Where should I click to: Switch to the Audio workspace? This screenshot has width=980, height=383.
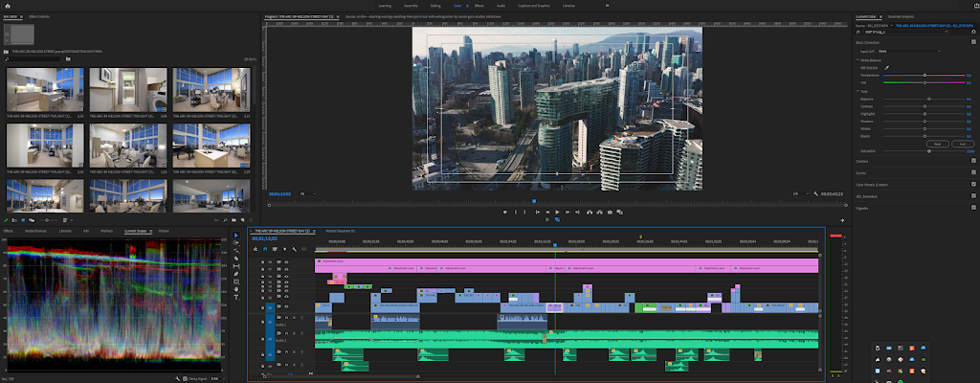click(x=501, y=6)
